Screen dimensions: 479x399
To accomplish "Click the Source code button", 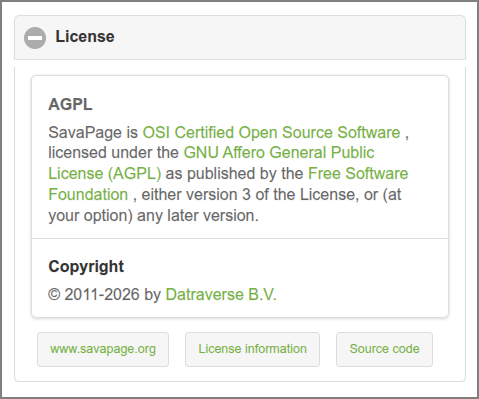I will (384, 349).
